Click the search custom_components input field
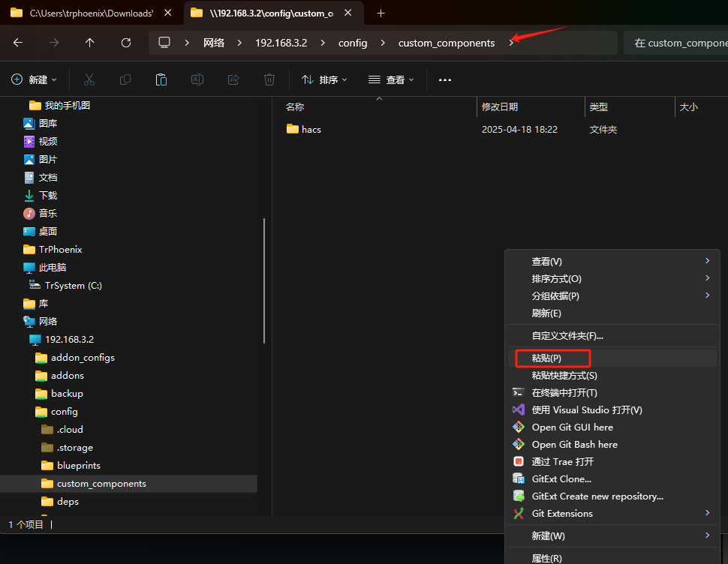This screenshot has width=728, height=564. 675,43
